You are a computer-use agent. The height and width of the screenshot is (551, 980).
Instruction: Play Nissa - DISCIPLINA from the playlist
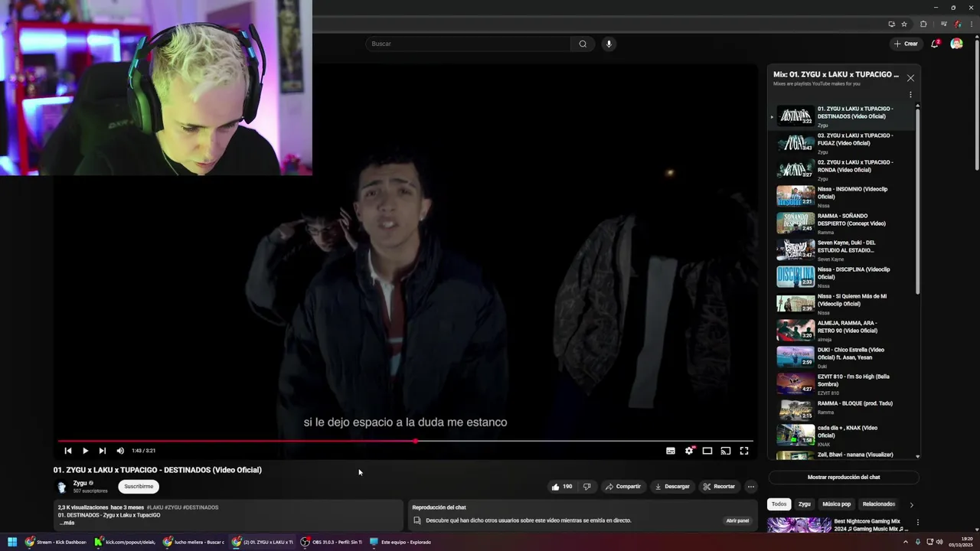(x=841, y=277)
